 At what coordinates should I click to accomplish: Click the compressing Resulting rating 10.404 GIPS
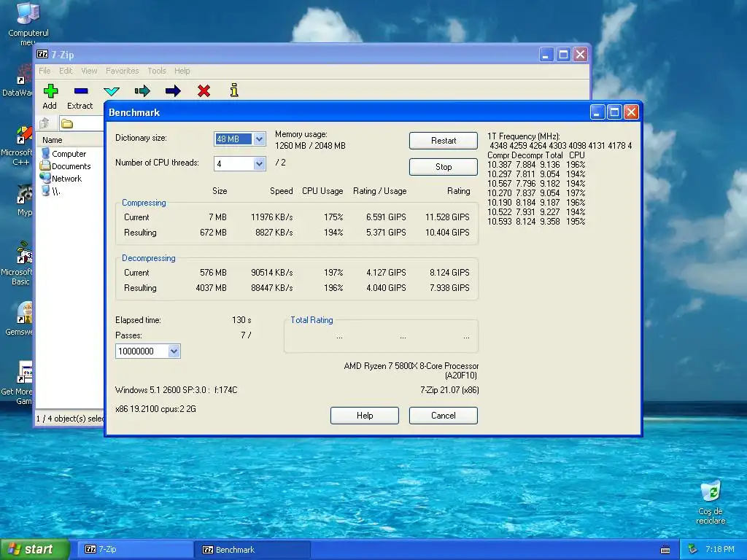point(447,233)
